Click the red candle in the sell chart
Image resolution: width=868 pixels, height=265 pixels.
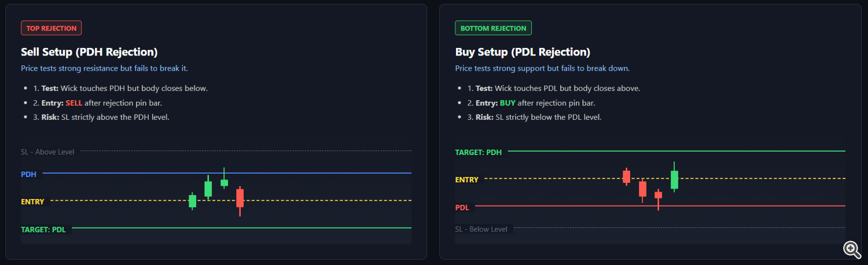[x=240, y=198]
